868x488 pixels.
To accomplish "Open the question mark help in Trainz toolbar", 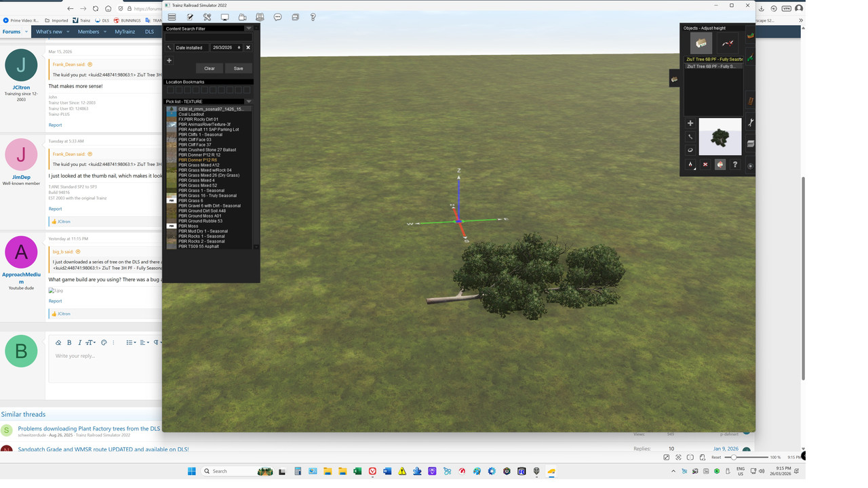I will [x=313, y=17].
